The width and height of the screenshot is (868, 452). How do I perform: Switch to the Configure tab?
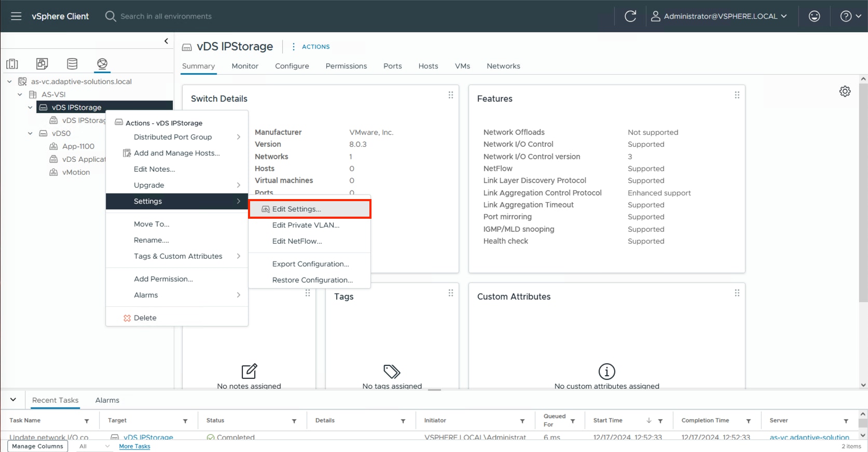292,66
